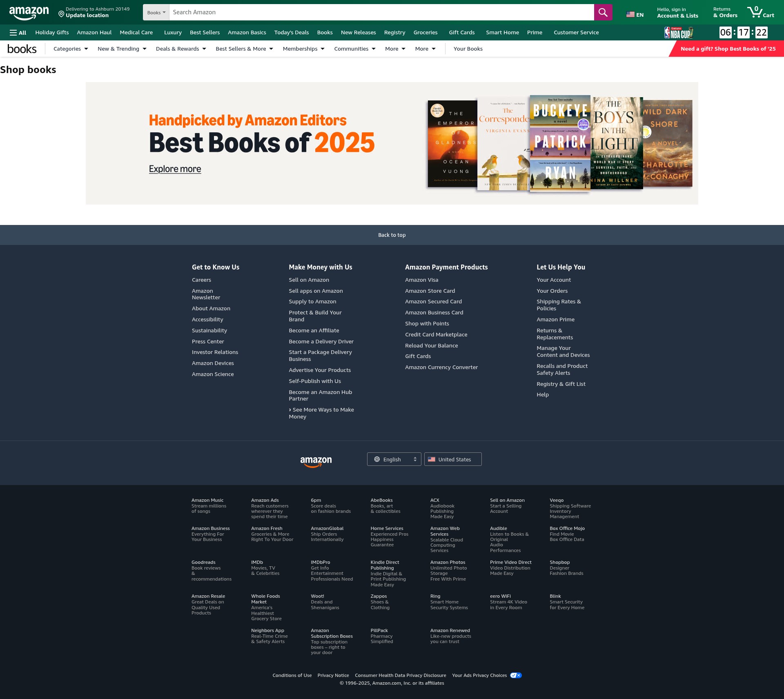Click the Amazon logo in header
The width and height of the screenshot is (784, 699).
[x=29, y=13]
